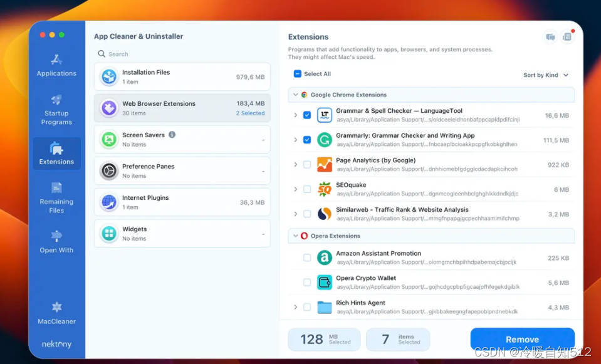
Task: Click the Amazon Assistant Promotion icon
Action: pyautogui.click(x=324, y=257)
